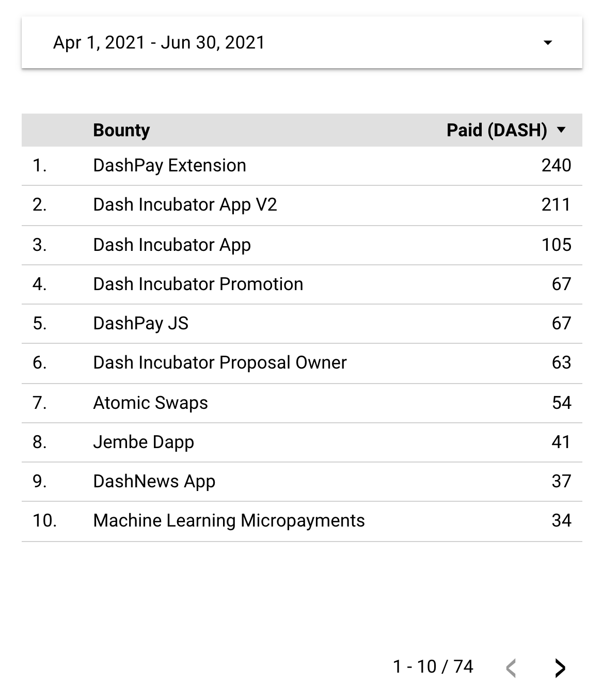Click the Dash Incubator App bounty
This screenshot has height=700, width=603.
click(172, 245)
